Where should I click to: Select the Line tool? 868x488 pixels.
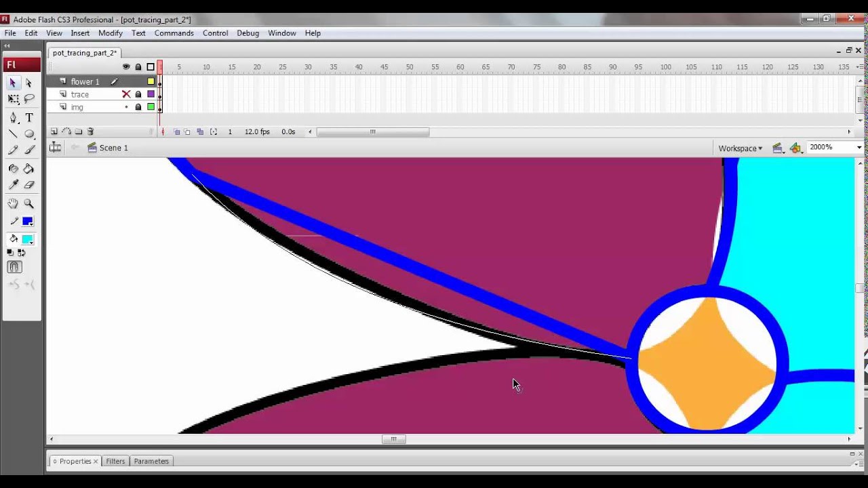point(13,134)
